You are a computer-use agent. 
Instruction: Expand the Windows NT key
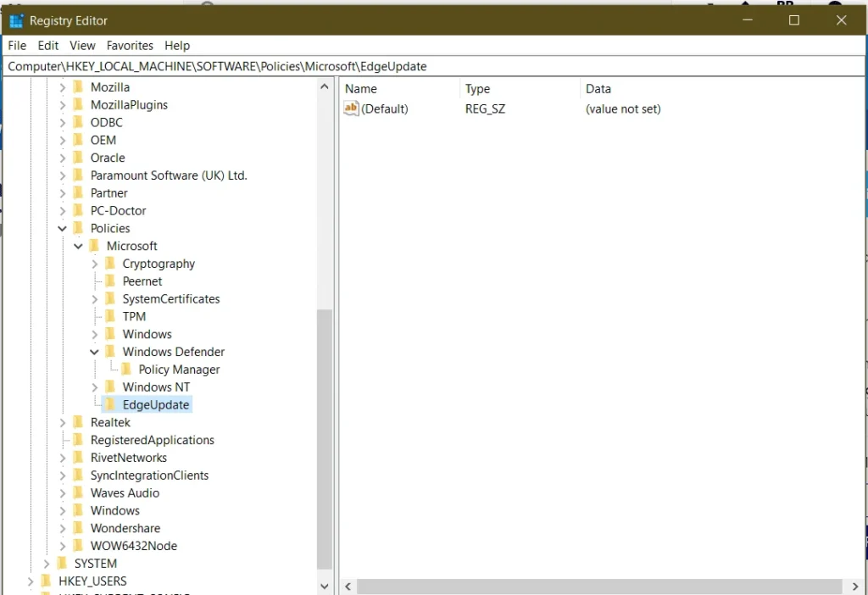pos(94,387)
